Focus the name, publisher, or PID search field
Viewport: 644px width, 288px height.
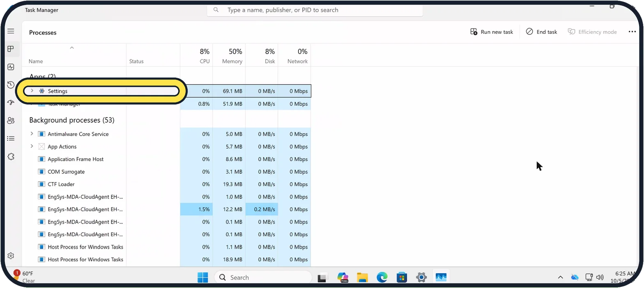click(315, 10)
